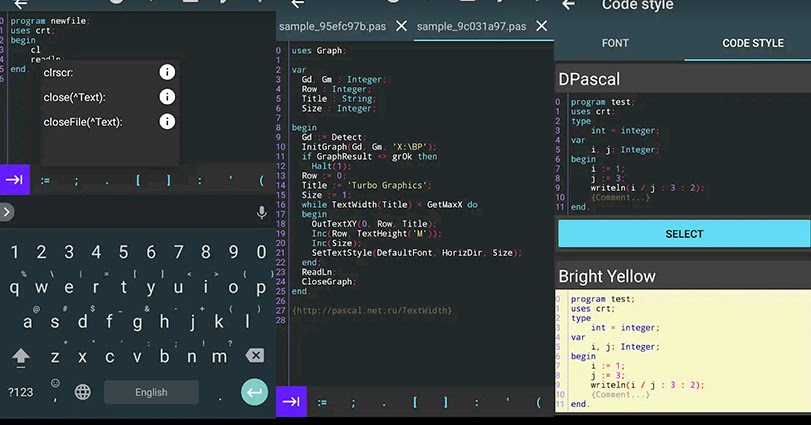Go back from the middle editor screen
The width and height of the screenshot is (811, 425).
298,4
